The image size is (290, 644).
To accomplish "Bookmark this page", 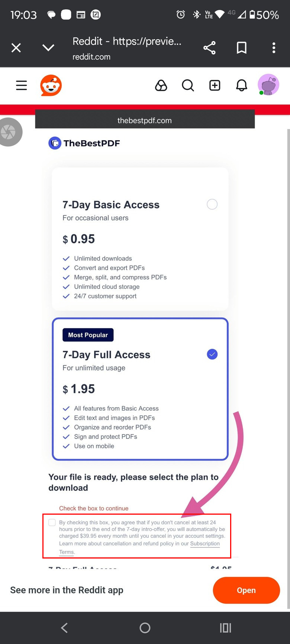I will coord(242,48).
